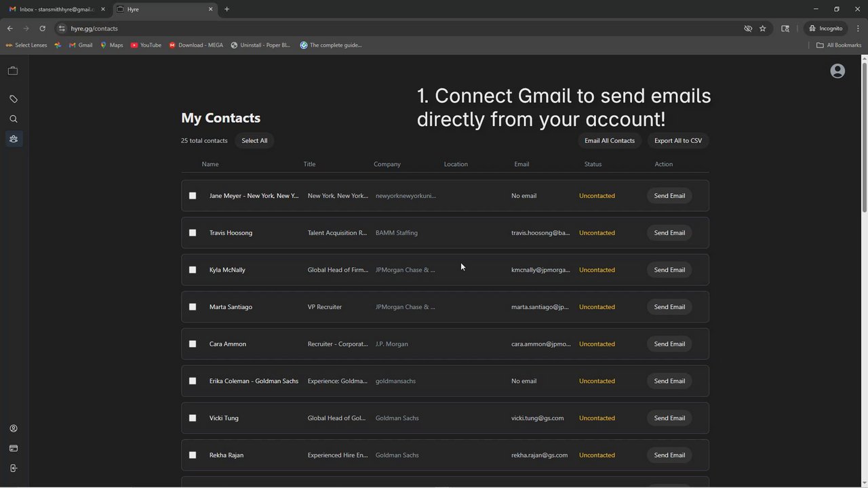Click the Select All button

pos(254,141)
